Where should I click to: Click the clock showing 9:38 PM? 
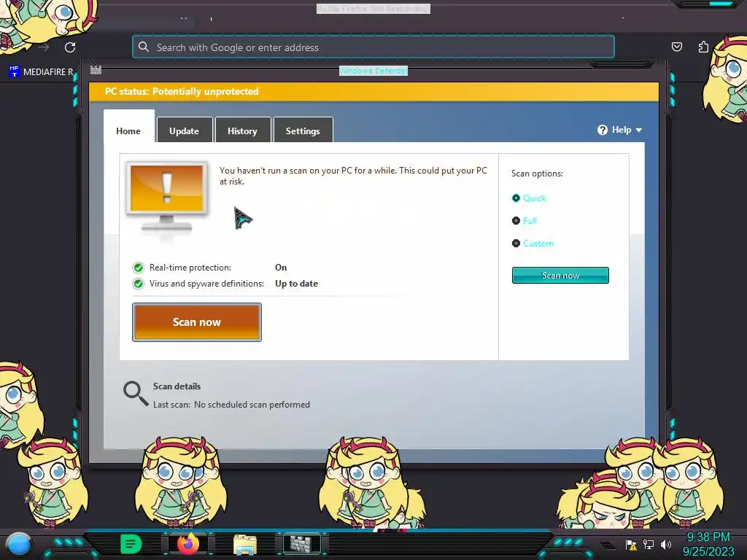pos(708,537)
